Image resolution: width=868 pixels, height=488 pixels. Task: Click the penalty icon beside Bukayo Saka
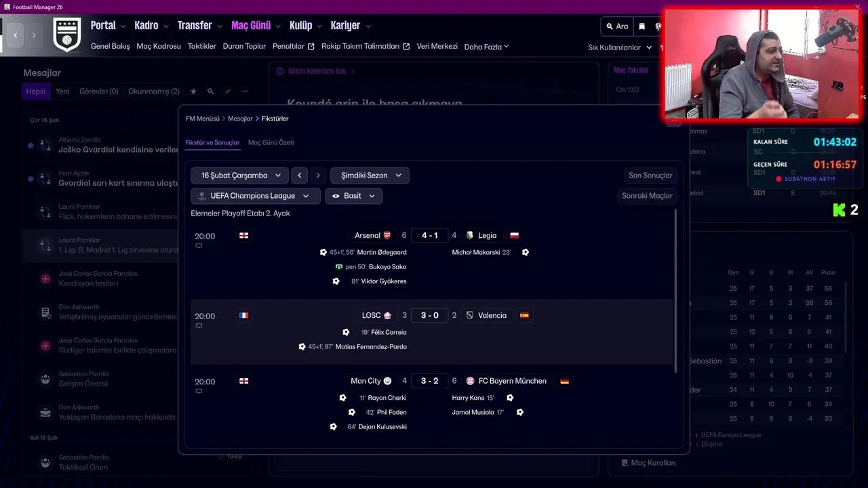tap(338, 267)
